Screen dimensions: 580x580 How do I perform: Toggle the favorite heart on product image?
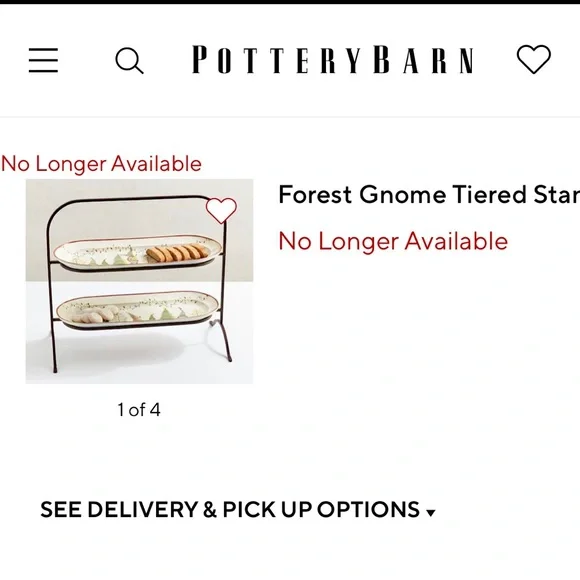[x=221, y=210]
